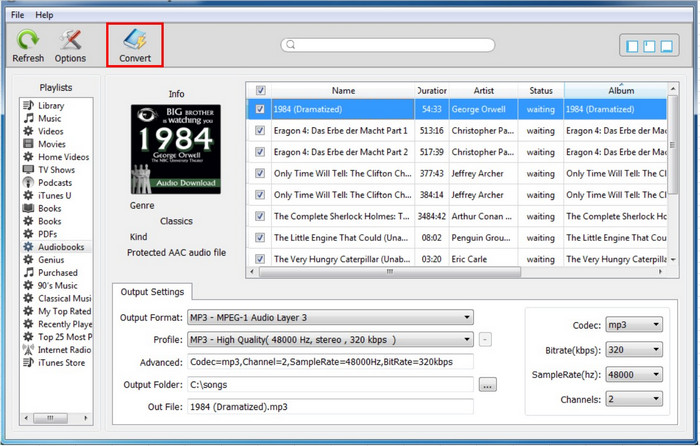Uncheck The Complete Sherlock Holmes checkbox
This screenshot has width=700, height=446.
260,216
